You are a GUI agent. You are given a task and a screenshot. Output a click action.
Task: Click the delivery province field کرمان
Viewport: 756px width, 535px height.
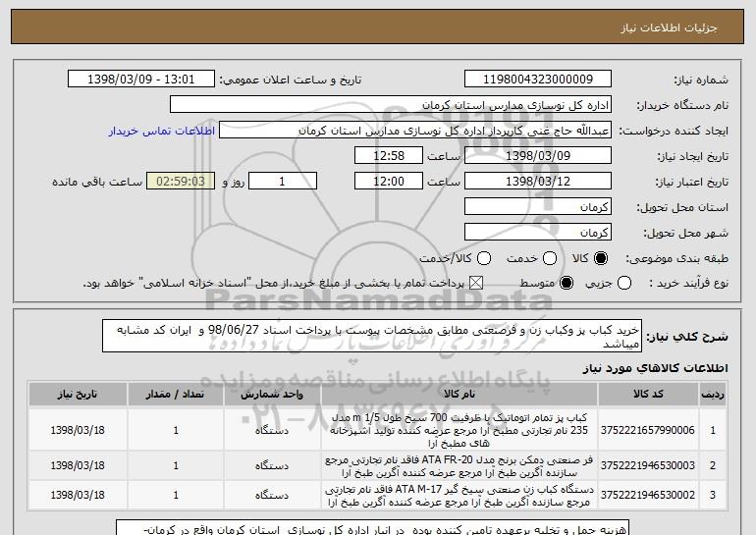[538, 207]
